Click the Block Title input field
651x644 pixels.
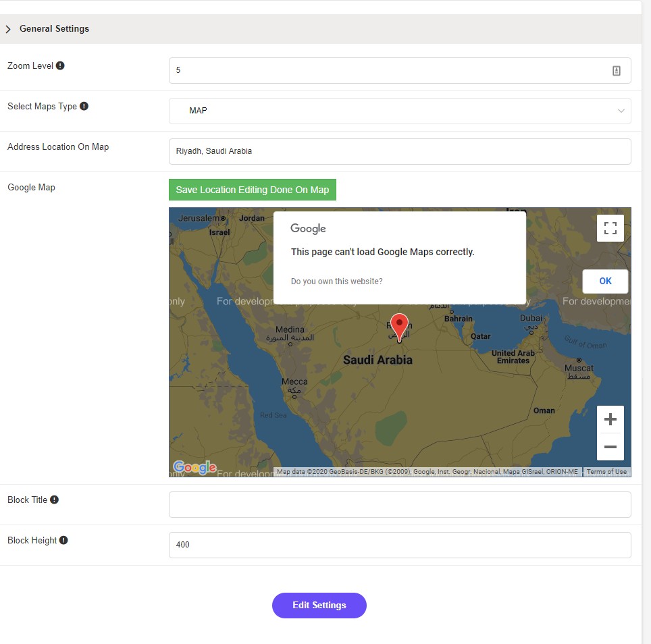[x=400, y=504]
